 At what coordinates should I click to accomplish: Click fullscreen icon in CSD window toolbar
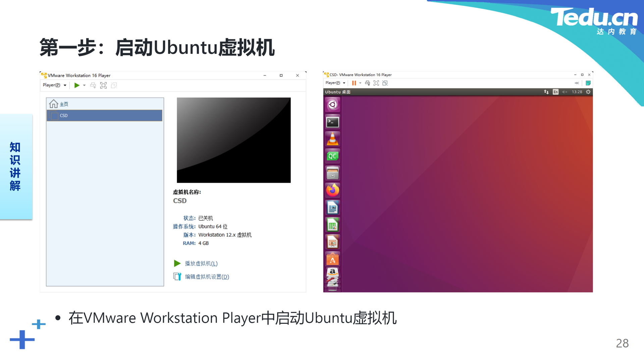tap(376, 83)
